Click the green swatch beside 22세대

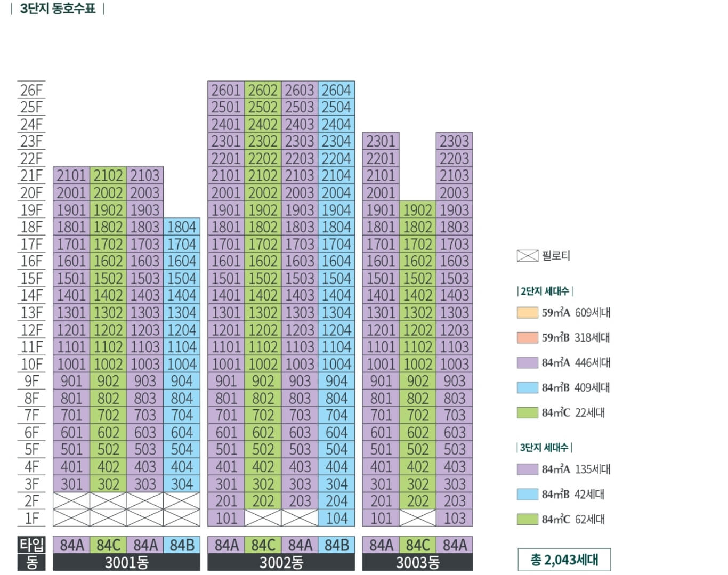coord(527,412)
